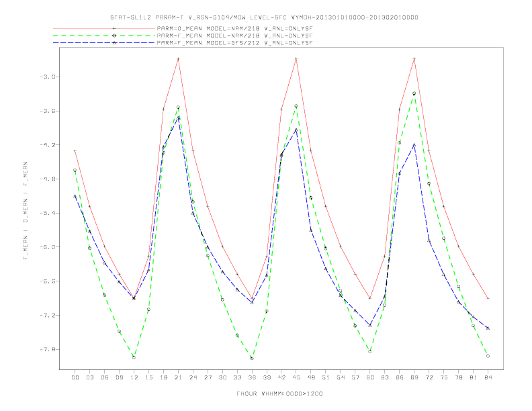532x411 pixels.
Task: Click the 06 forecast hour tick label
Action: 105,377
